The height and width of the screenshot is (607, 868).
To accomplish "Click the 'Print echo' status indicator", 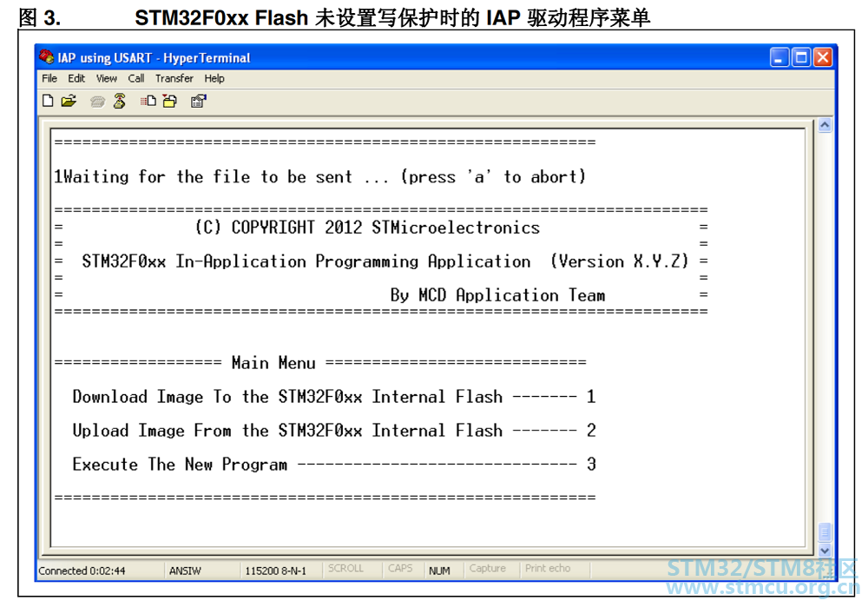I will tap(548, 568).
